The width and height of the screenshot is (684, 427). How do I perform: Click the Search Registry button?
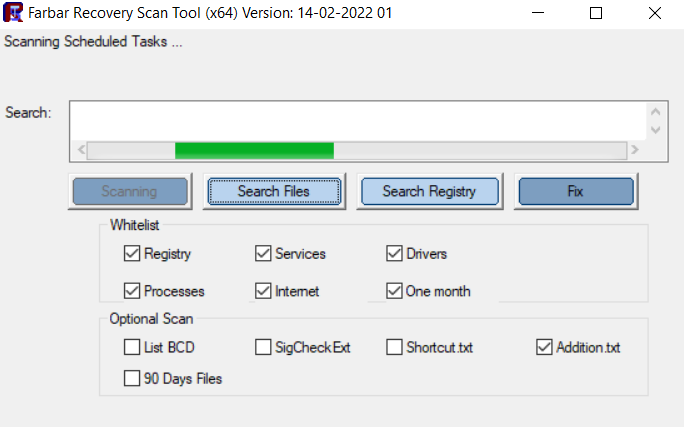click(430, 191)
